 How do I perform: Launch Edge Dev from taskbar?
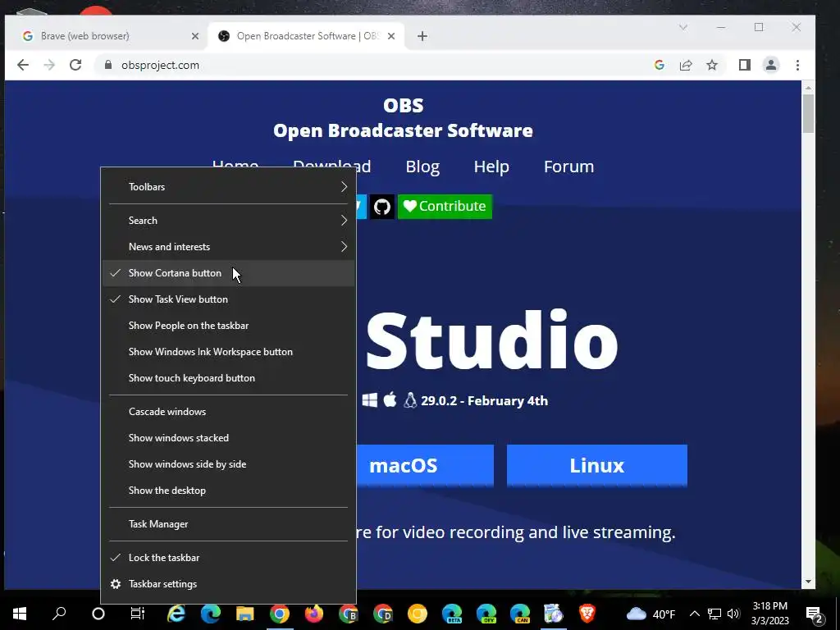tap(486, 614)
